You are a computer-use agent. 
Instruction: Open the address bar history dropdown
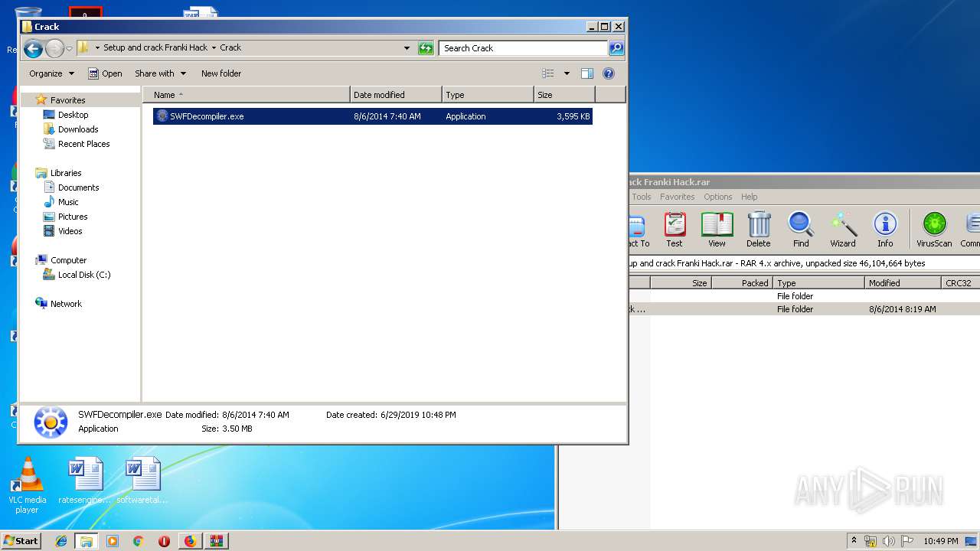407,48
